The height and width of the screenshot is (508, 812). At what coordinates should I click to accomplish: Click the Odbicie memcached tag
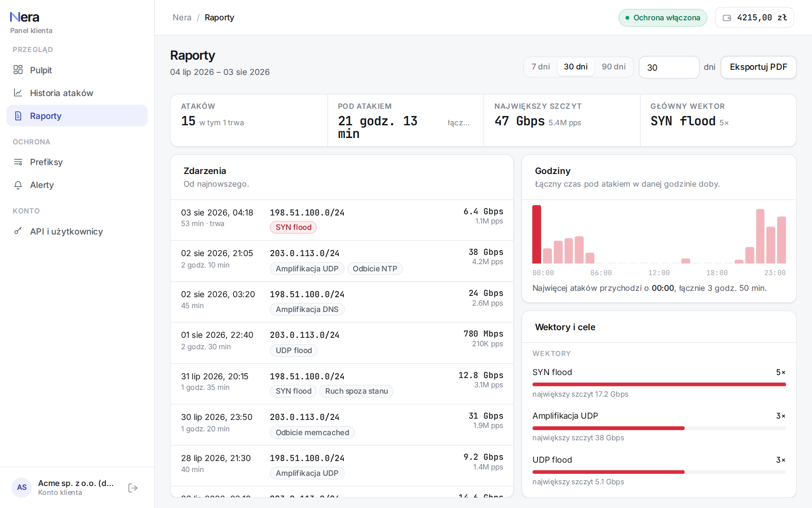[x=312, y=433]
